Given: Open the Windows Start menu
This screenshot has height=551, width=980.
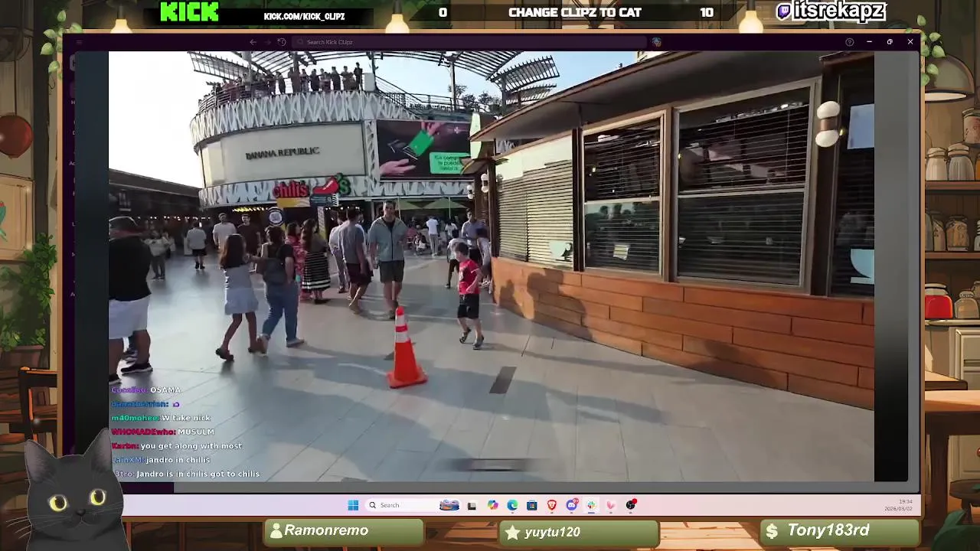Looking at the screenshot, I should click(x=353, y=505).
